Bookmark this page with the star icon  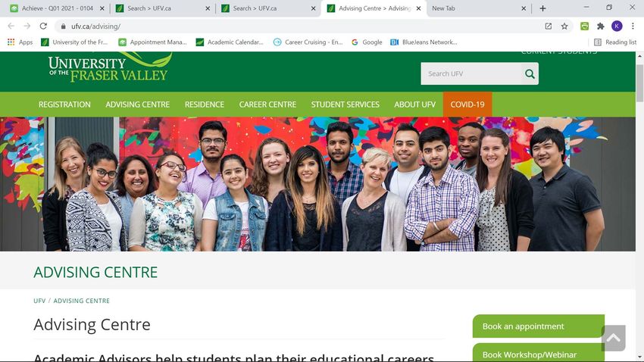tap(564, 27)
